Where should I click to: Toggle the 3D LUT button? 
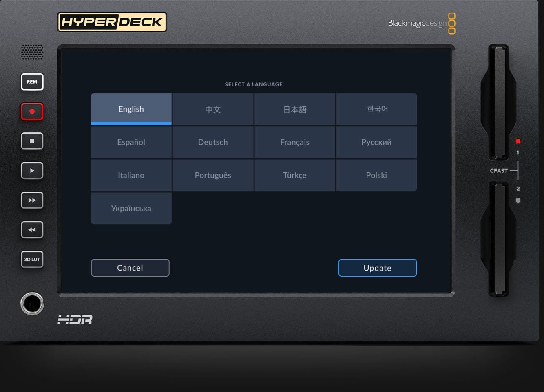click(x=32, y=259)
